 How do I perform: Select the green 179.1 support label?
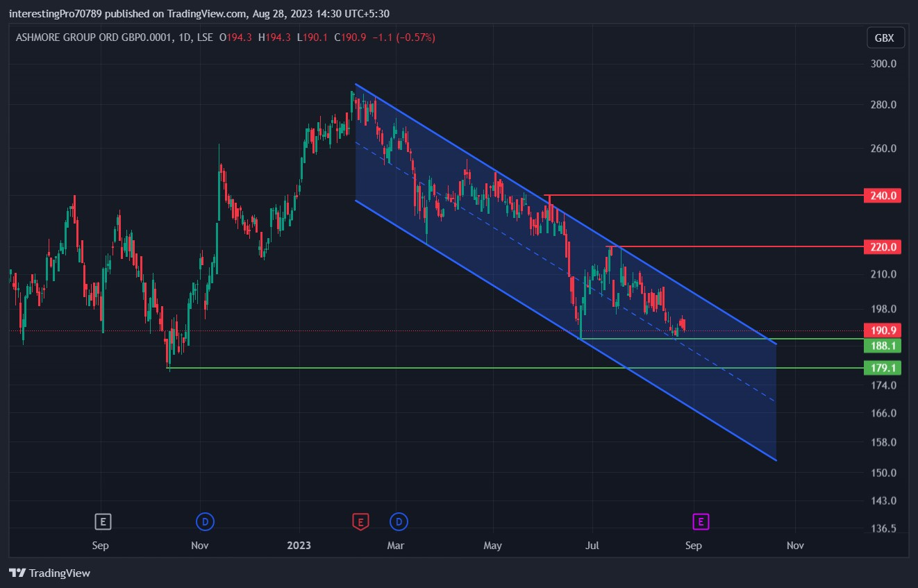click(x=882, y=368)
